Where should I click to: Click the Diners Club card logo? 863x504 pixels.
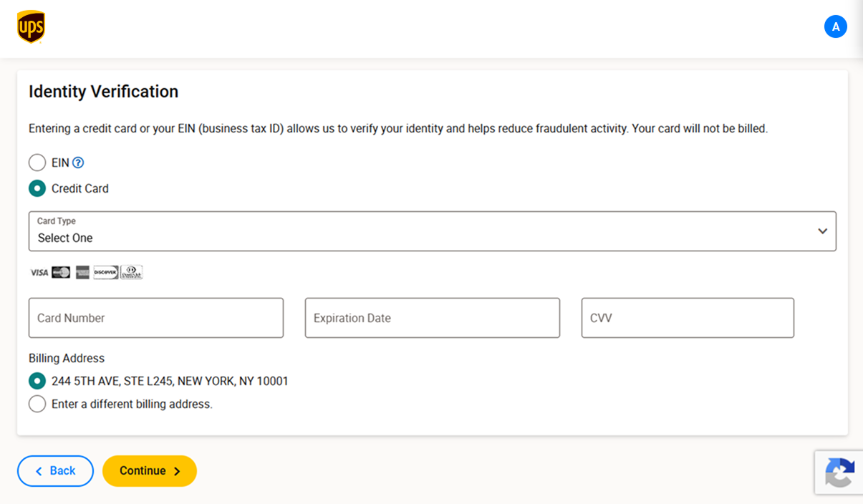[132, 272]
